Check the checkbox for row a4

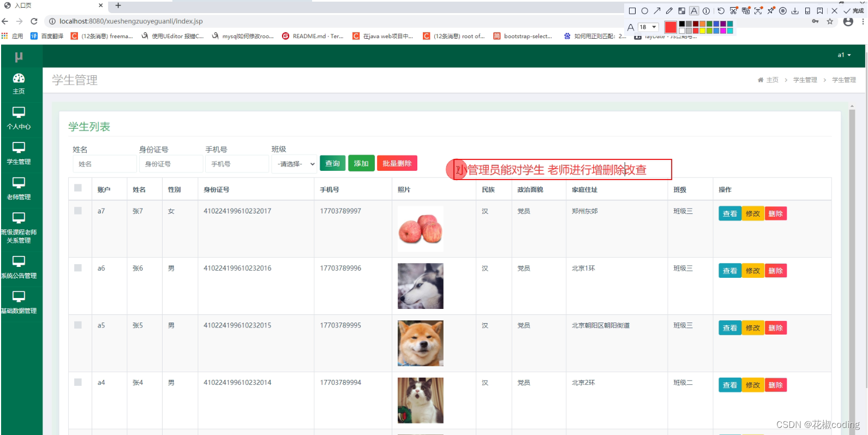(78, 382)
